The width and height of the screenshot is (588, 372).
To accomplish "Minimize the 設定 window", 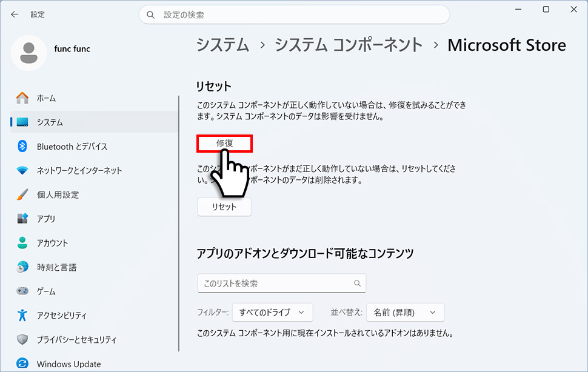I will point(518,9).
